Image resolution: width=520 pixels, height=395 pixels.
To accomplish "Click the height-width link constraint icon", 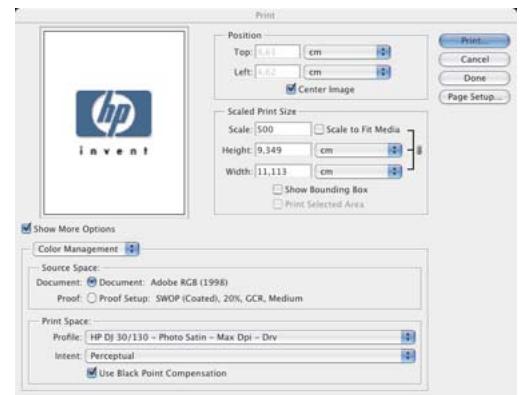I will pos(419,150).
